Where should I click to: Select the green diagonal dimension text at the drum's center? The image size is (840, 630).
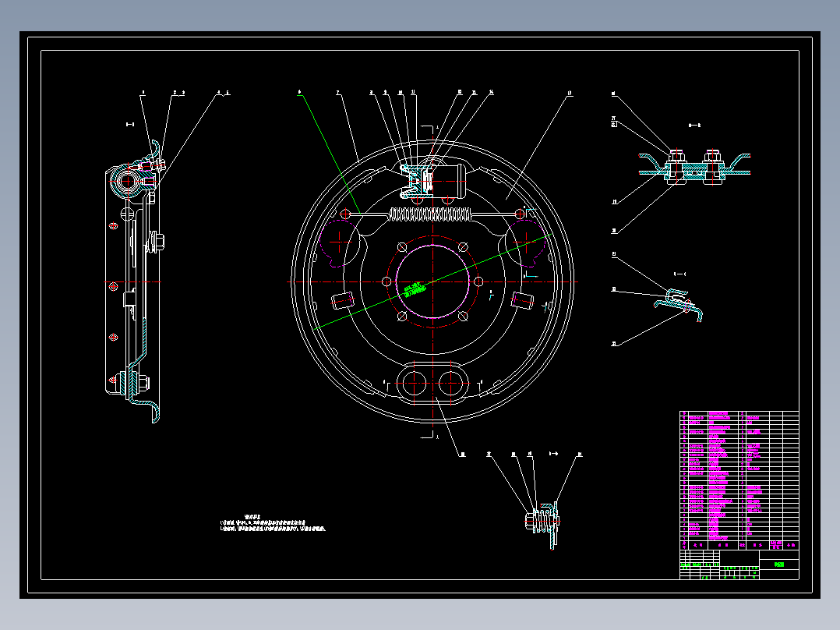tap(415, 289)
